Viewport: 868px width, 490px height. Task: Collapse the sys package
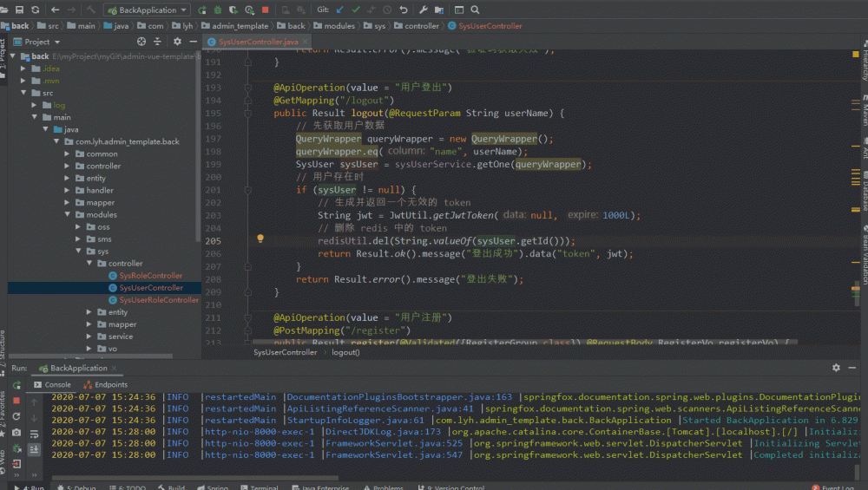click(x=78, y=252)
